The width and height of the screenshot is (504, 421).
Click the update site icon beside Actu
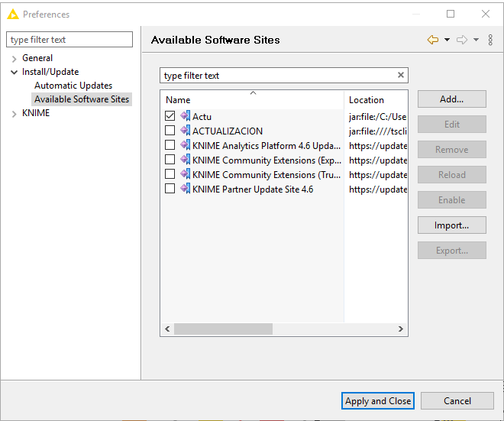[x=185, y=116]
